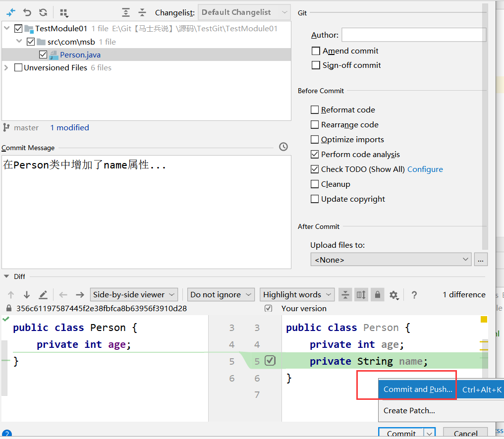Enable the Reformat code checkbox
The width and height of the screenshot is (504, 439).
[315, 110]
